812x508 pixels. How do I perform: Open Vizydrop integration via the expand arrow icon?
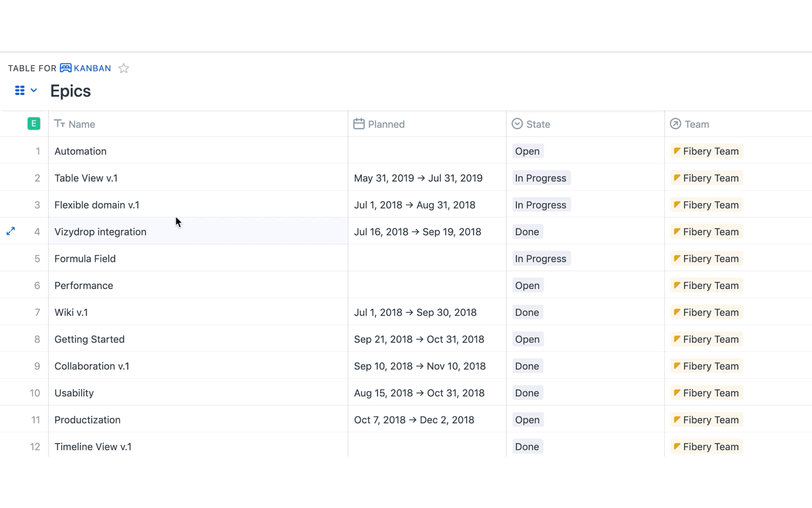[x=10, y=231]
